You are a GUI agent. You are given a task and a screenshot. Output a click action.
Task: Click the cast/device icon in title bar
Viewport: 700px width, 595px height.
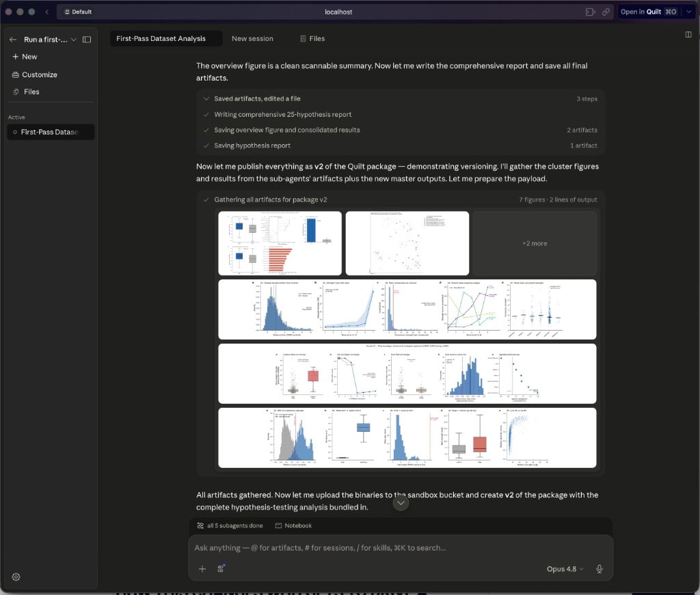pos(590,12)
